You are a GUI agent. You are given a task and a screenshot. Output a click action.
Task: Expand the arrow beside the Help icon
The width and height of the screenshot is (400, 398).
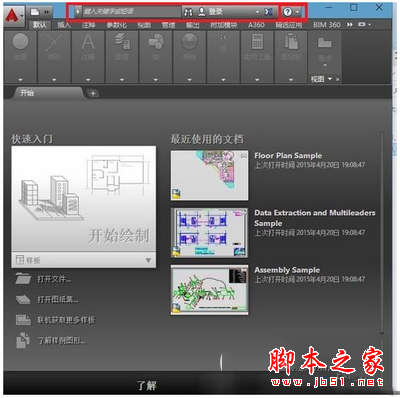coord(297,12)
